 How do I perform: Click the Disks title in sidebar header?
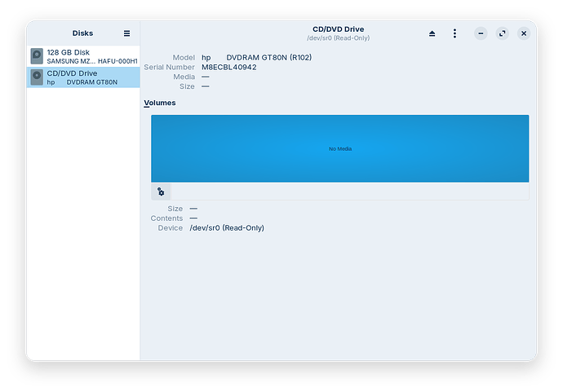(82, 33)
